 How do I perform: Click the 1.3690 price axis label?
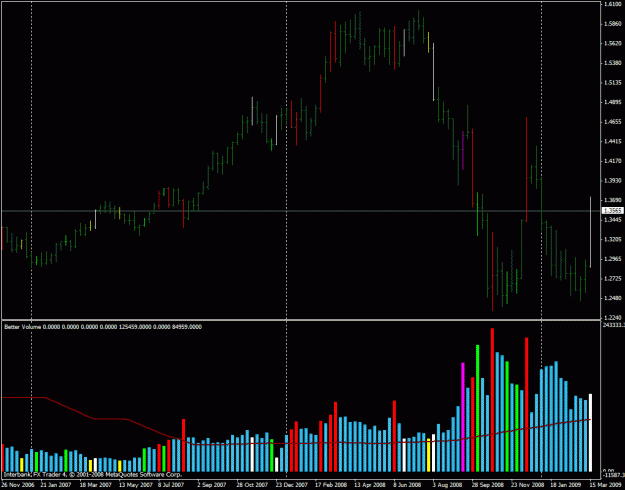pyautogui.click(x=613, y=200)
